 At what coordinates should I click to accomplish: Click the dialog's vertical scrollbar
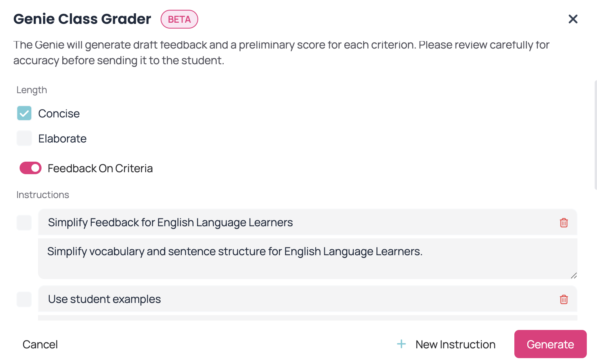coord(595,135)
